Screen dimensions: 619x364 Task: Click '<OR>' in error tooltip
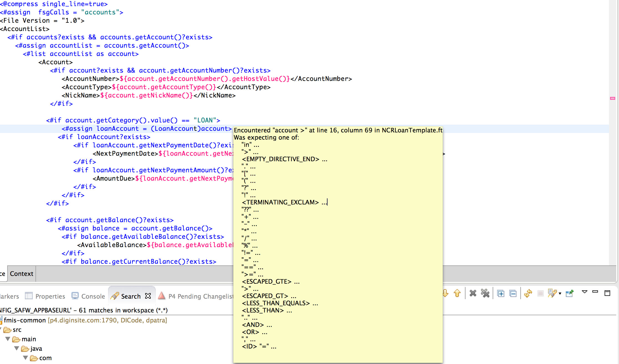[x=255, y=332]
